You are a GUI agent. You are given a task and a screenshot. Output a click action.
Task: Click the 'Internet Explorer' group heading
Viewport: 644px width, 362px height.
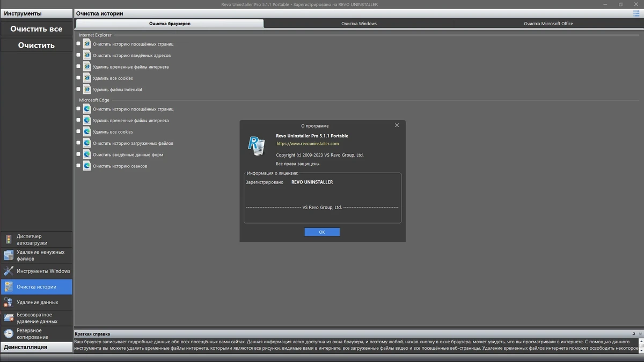pos(96,35)
